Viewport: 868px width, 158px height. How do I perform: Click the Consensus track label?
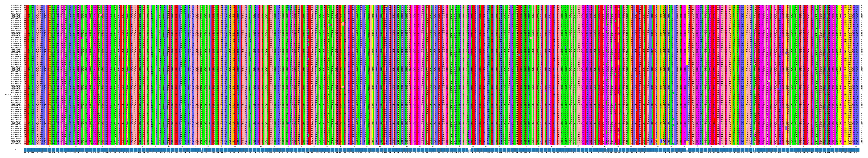19,150
